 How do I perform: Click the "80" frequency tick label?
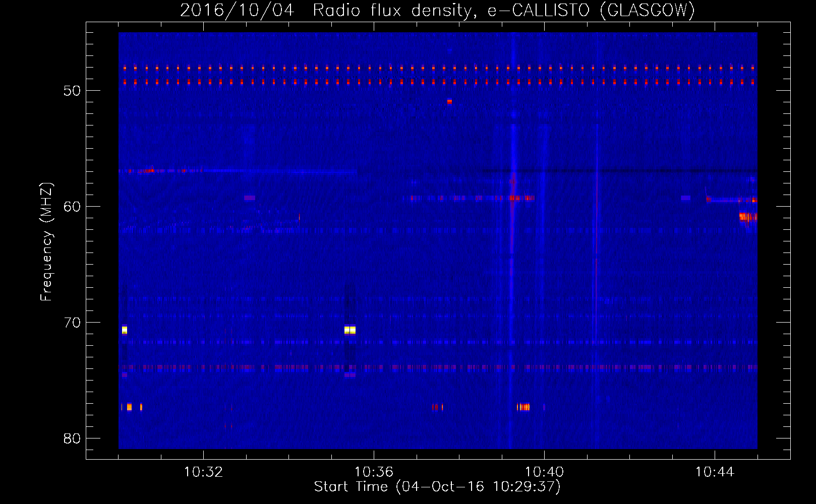[x=72, y=438]
